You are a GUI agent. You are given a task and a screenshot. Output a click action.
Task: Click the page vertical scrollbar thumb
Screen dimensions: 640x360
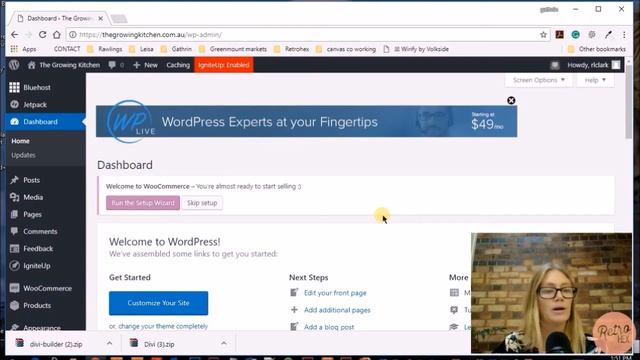(629, 101)
